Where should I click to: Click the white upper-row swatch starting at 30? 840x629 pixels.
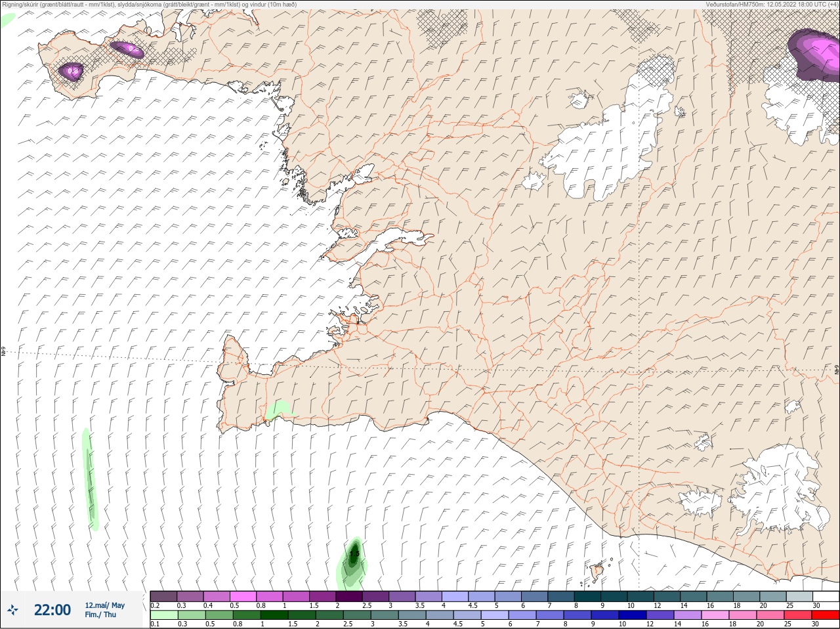tap(825, 596)
